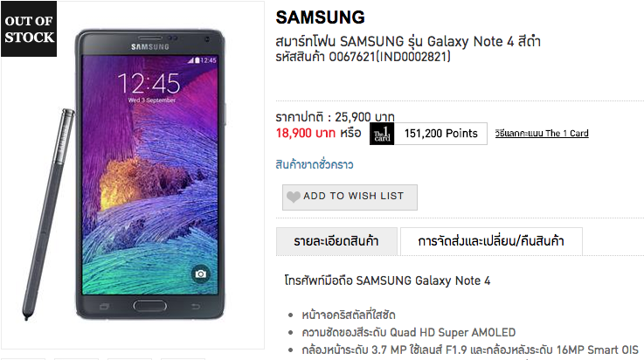Click the red 18,900 บาท sale price
Viewport: 644px width, 360px height.
tap(306, 133)
